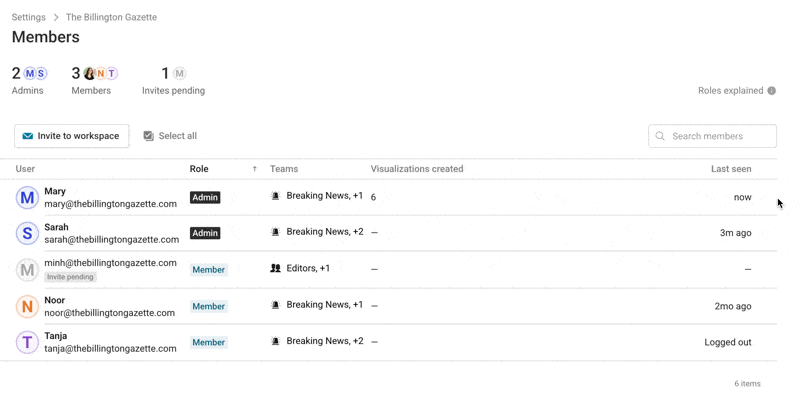Image resolution: width=800 pixels, height=420 pixels.
Task: Click tanja@thebillingtongazette.com email
Action: [x=110, y=349]
